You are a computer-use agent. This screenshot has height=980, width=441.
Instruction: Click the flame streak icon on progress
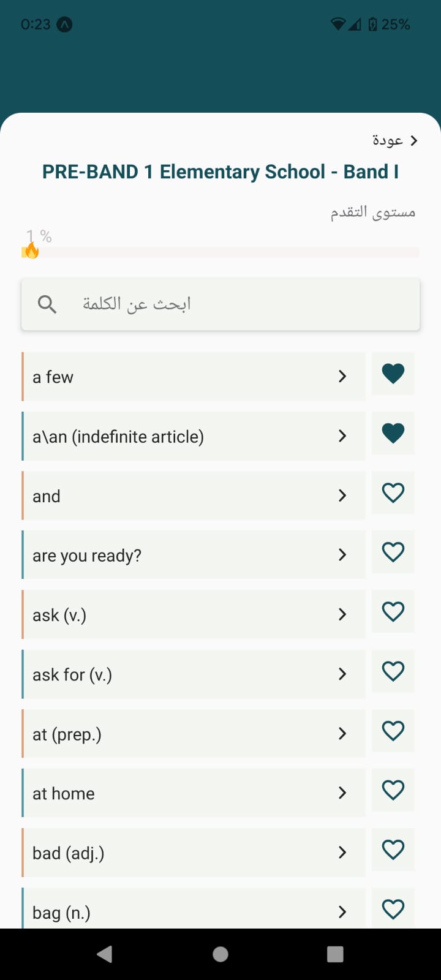click(31, 250)
